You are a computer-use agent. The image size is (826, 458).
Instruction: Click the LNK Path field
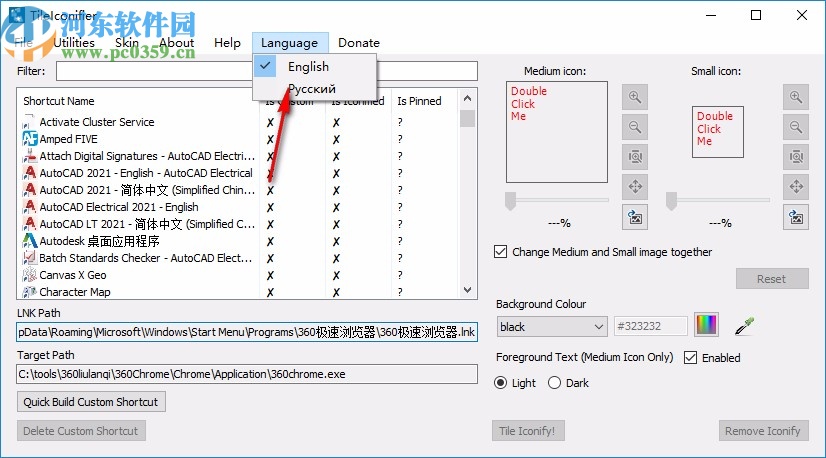[x=247, y=332]
